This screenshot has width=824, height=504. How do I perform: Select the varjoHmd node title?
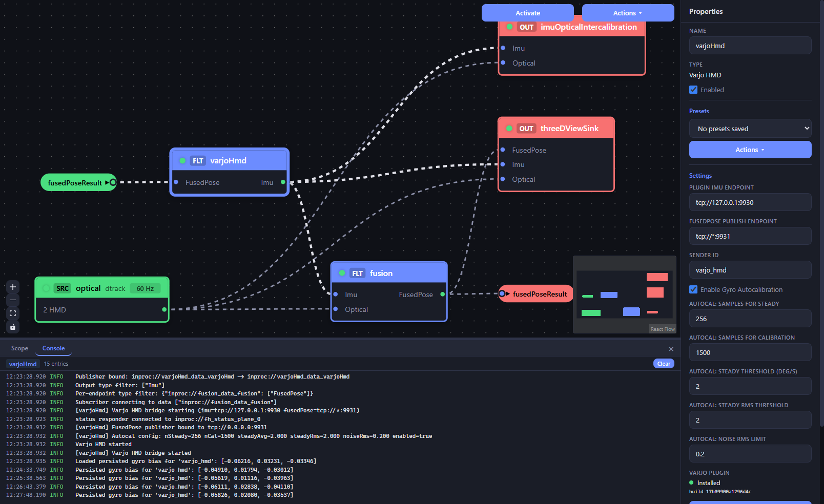[228, 161]
